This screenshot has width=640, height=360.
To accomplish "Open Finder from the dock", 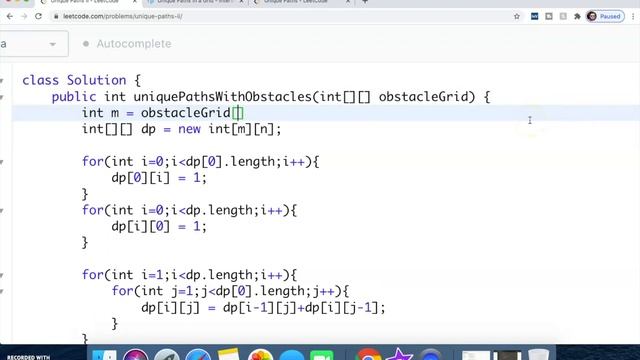I will (x=104, y=354).
